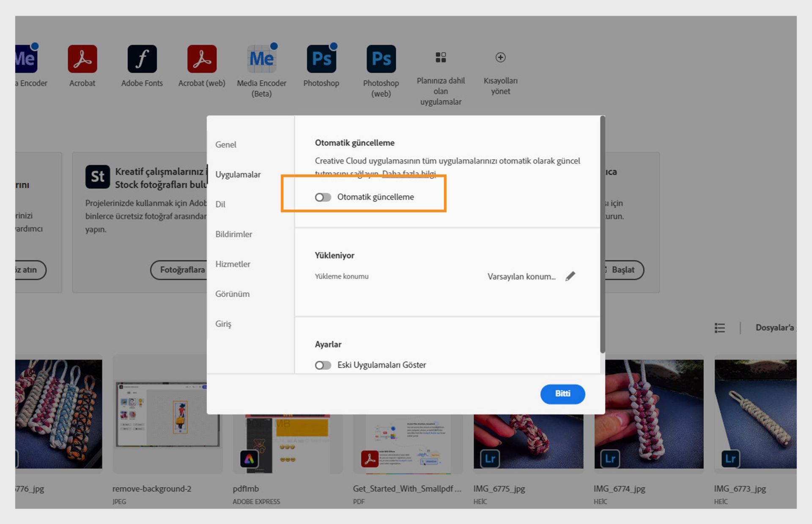Launch Adobe Fonts from shortcuts
This screenshot has width=812, height=524.
click(x=142, y=59)
